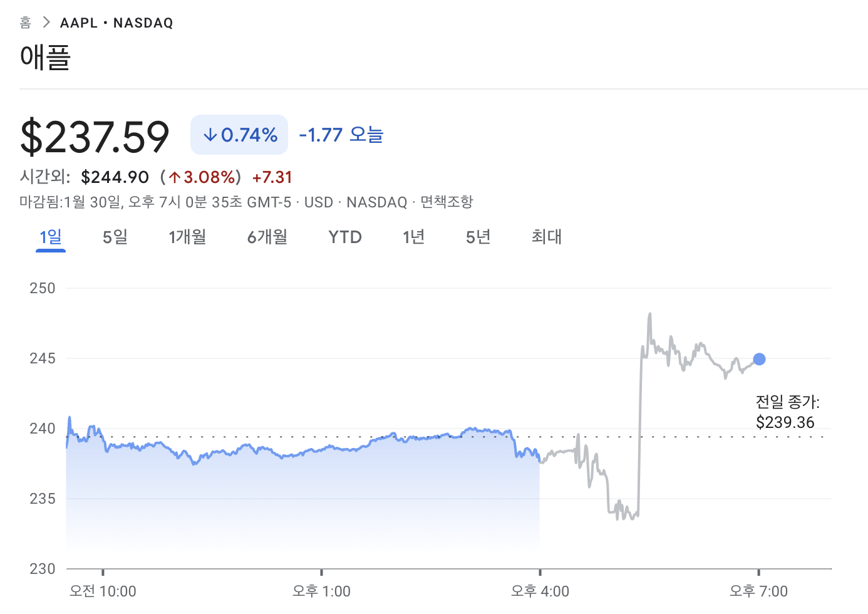Go to 홈 breadcrumb link
The width and height of the screenshot is (868, 614).
[25, 23]
